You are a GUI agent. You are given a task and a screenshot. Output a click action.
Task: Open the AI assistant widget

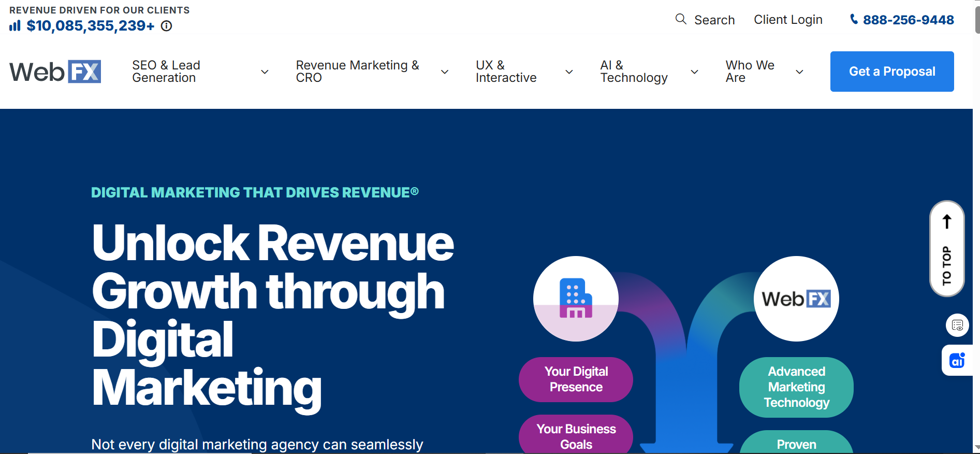click(x=957, y=360)
